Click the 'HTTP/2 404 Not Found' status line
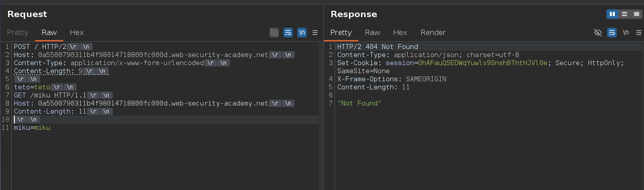The width and height of the screenshot is (644, 190). point(378,47)
